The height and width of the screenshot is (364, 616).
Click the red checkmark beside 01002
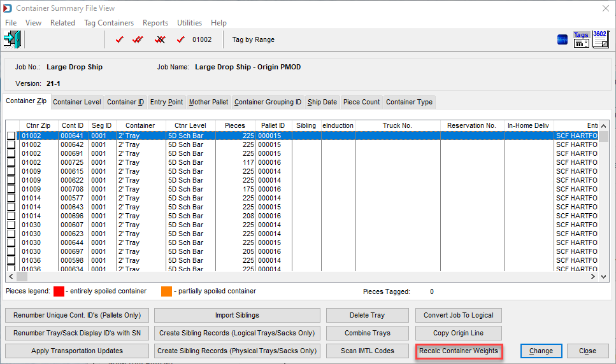click(x=181, y=39)
